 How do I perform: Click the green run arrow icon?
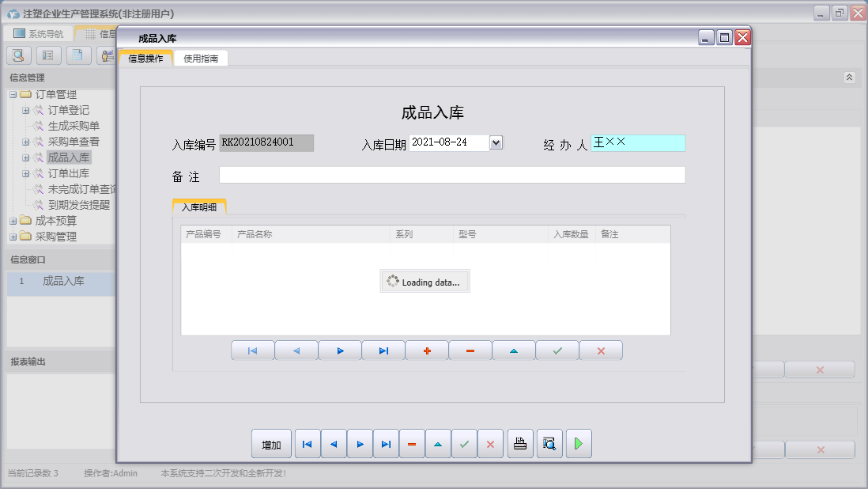(x=578, y=443)
